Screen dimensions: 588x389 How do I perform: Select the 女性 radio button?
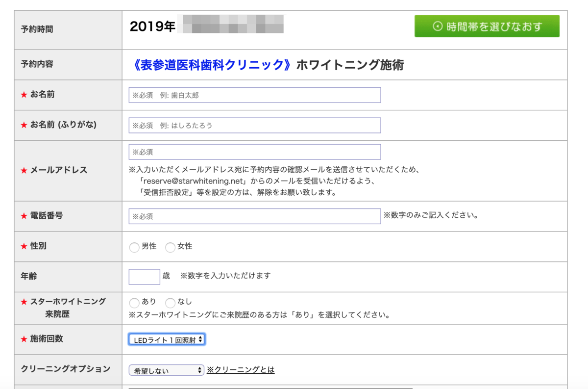pyautogui.click(x=170, y=247)
